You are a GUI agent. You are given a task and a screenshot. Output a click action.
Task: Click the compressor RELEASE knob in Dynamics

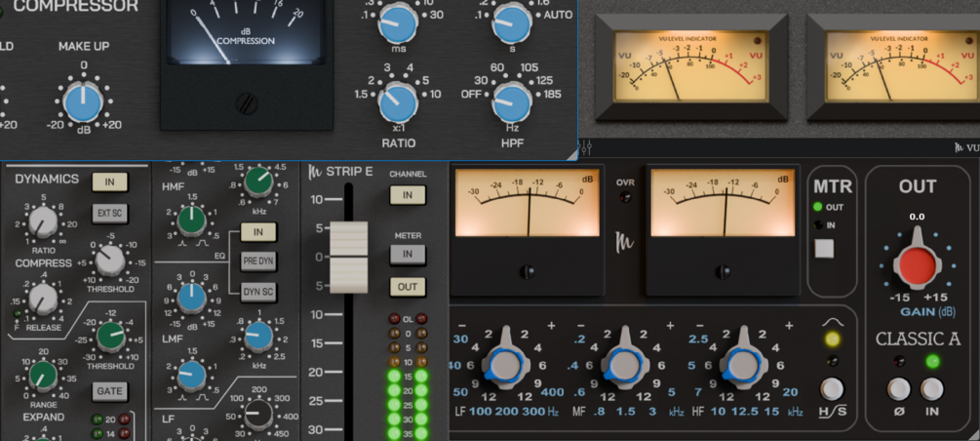pos(43,299)
